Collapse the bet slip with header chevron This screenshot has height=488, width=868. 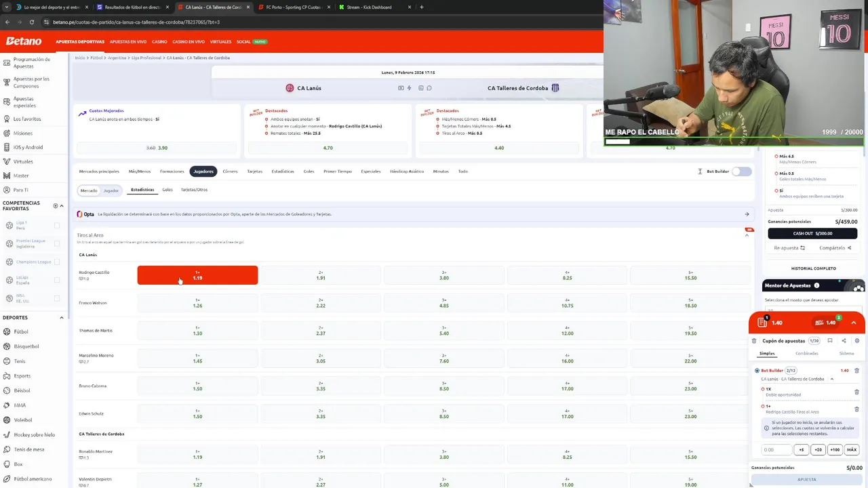point(854,323)
